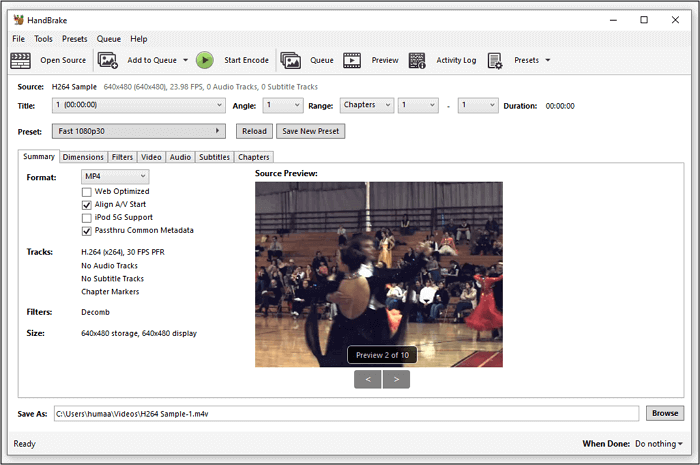Image resolution: width=700 pixels, height=465 pixels.
Task: Switch to the Video tab
Action: (151, 157)
